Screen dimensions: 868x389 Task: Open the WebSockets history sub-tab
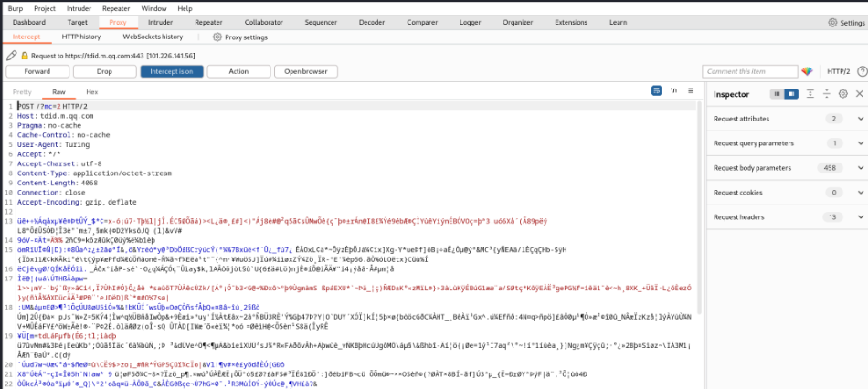(x=153, y=37)
